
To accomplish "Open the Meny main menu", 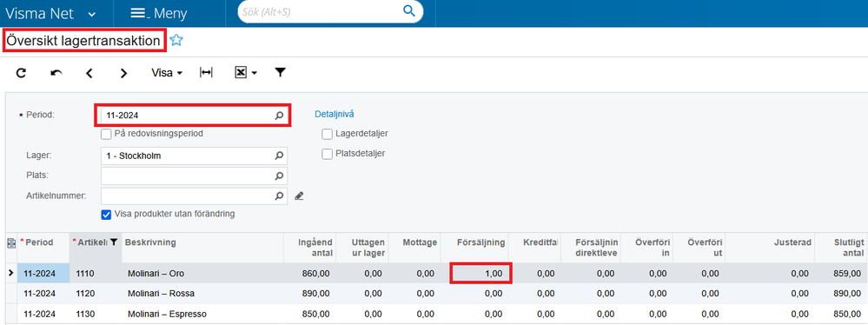I will pyautogui.click(x=159, y=13).
